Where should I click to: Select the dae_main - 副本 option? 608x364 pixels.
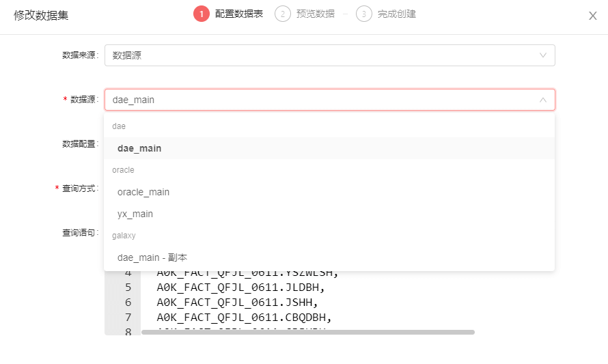point(152,257)
